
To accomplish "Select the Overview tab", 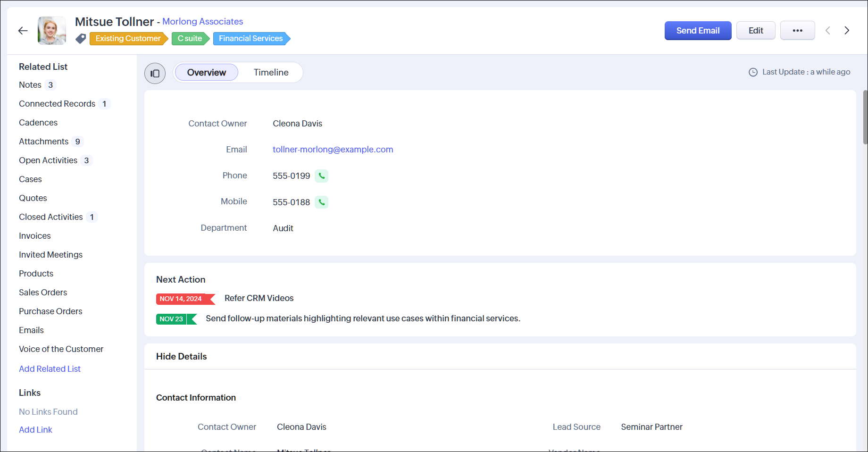I will tap(207, 73).
